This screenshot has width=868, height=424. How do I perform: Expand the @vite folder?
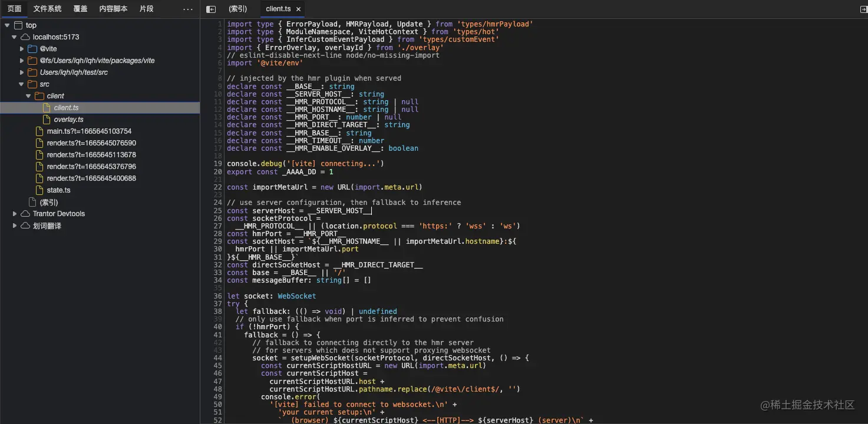(x=22, y=49)
